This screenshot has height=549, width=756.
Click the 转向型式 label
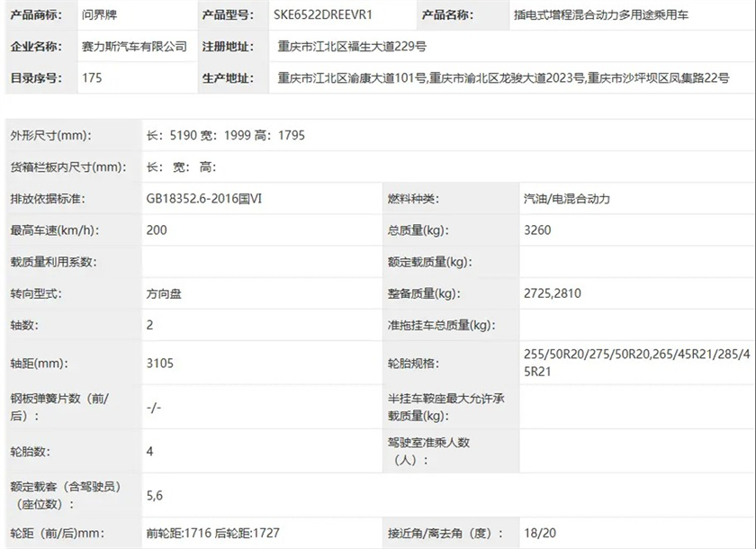tap(36, 293)
